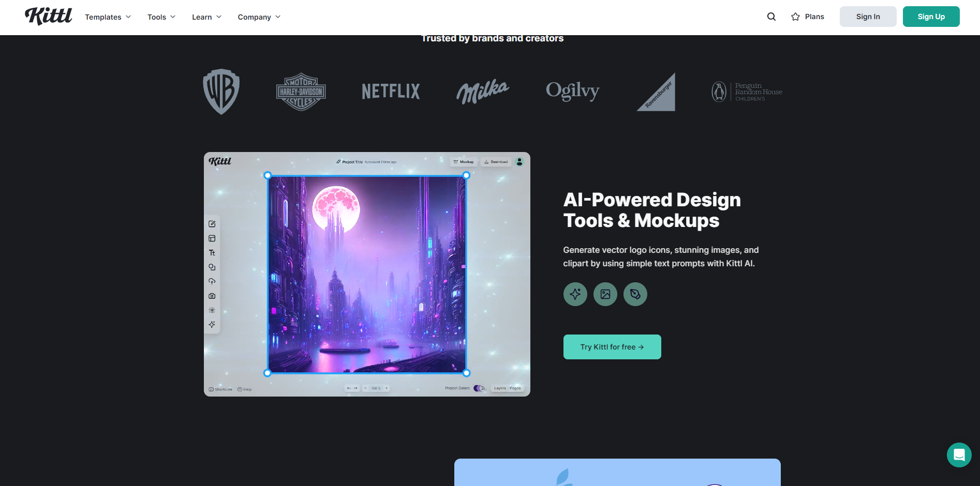Image resolution: width=980 pixels, height=486 pixels.
Task: Click the AI sparkle generator round icon
Action: pyautogui.click(x=575, y=294)
